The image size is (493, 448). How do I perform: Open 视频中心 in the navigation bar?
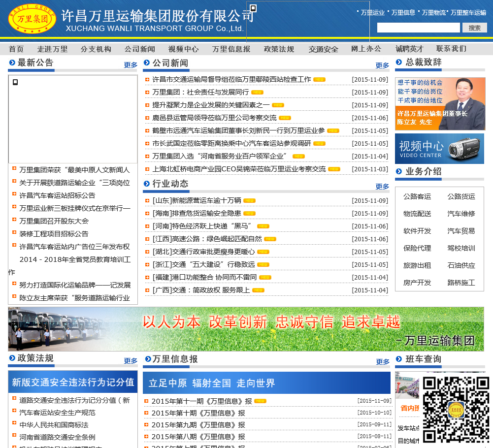click(183, 49)
